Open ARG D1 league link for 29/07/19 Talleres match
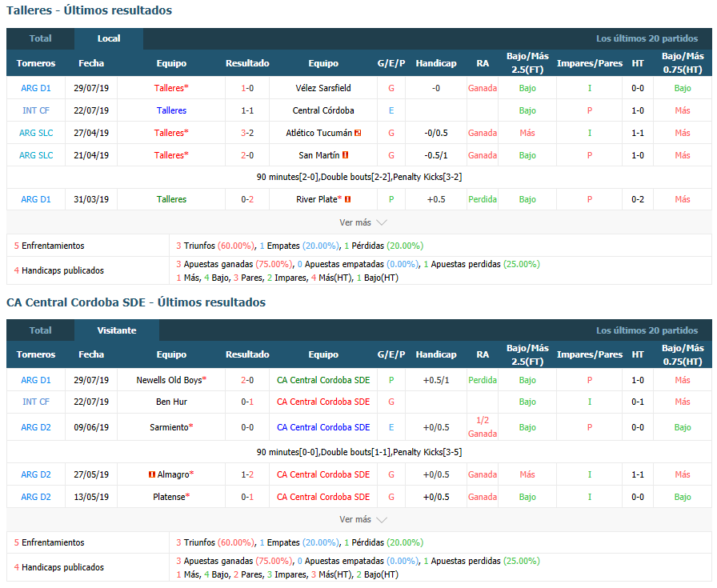This screenshot has height=588, width=717. click(36, 88)
